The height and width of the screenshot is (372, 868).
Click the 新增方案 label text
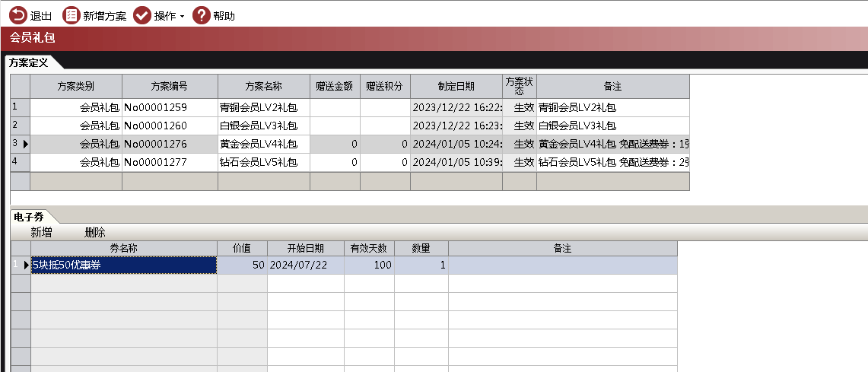[105, 16]
